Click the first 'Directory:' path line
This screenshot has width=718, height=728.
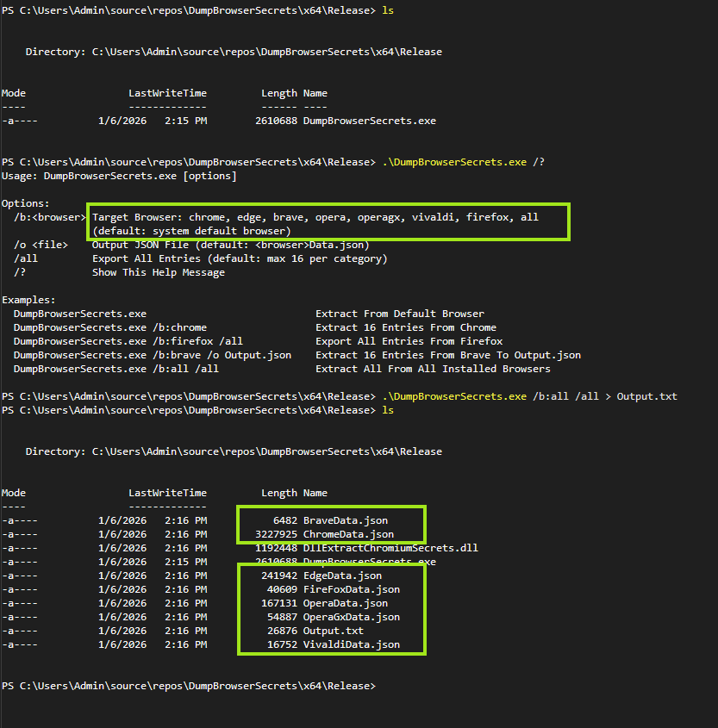(234, 52)
